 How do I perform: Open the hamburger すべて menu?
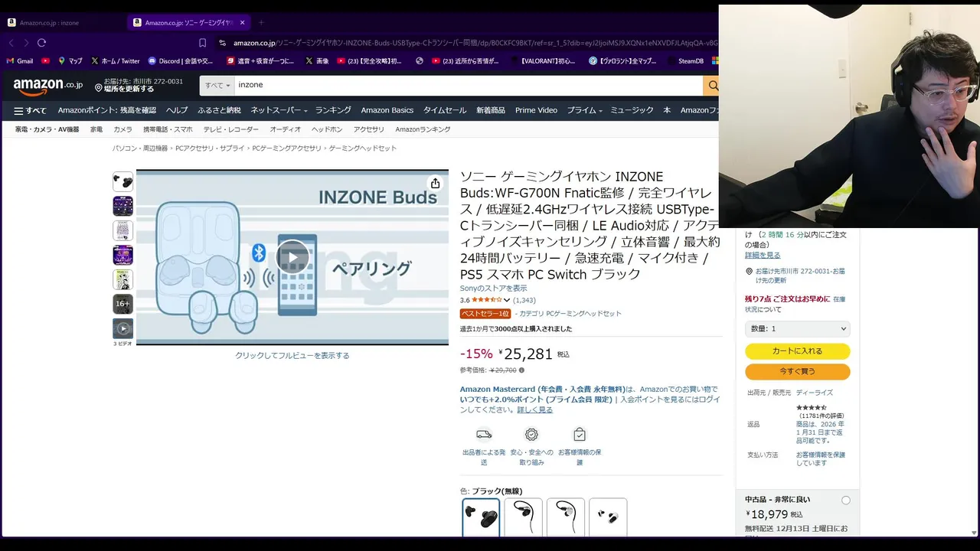click(31, 110)
